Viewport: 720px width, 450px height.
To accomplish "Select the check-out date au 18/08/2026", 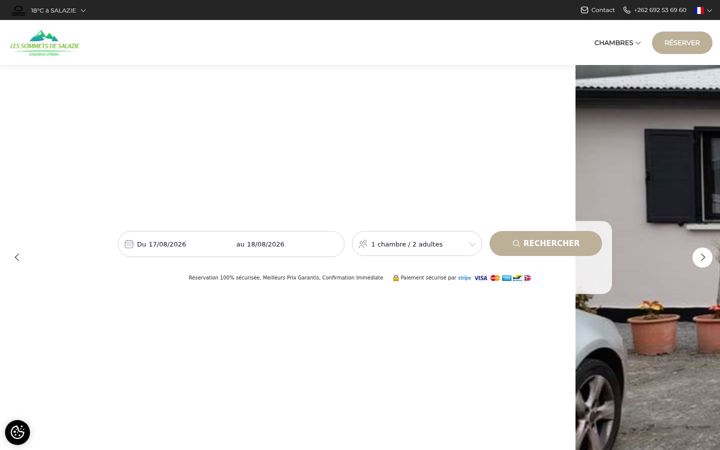I will [x=260, y=244].
